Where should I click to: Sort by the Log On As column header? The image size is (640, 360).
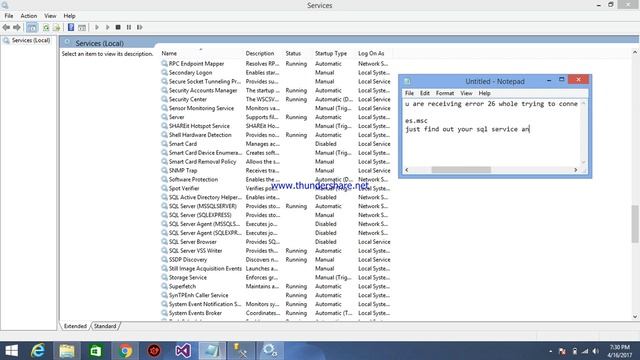pos(371,53)
